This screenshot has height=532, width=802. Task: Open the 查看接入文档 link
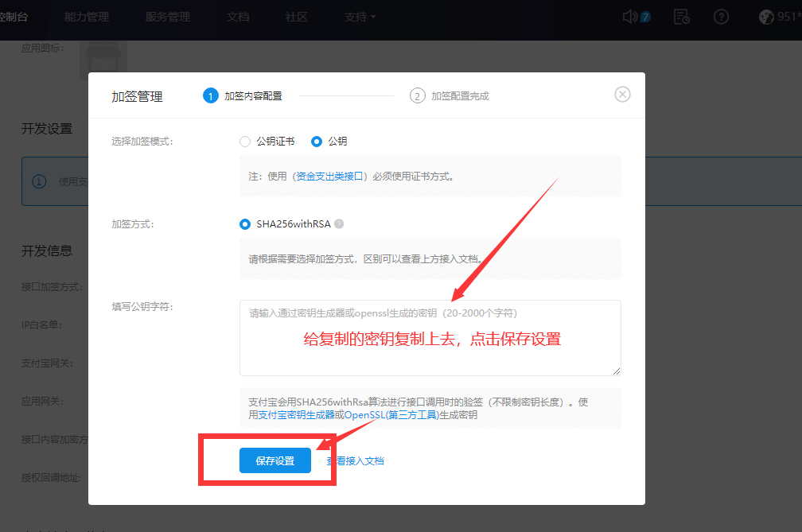tap(357, 460)
